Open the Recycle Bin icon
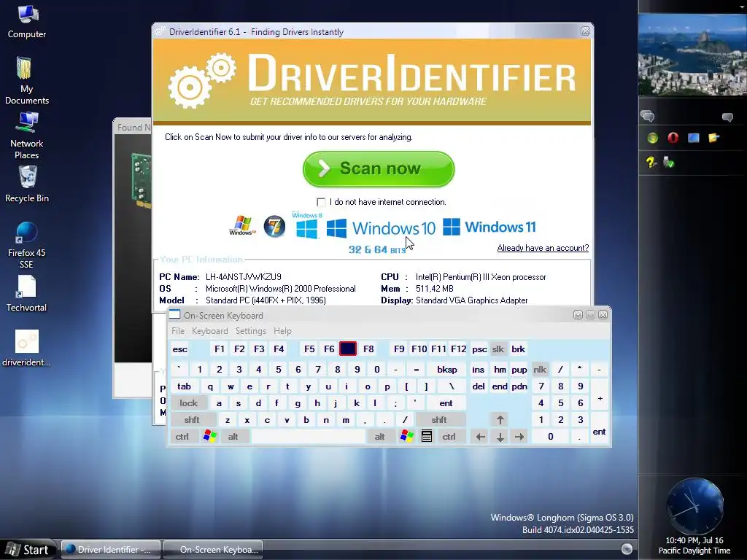747x560 pixels. tap(27, 184)
